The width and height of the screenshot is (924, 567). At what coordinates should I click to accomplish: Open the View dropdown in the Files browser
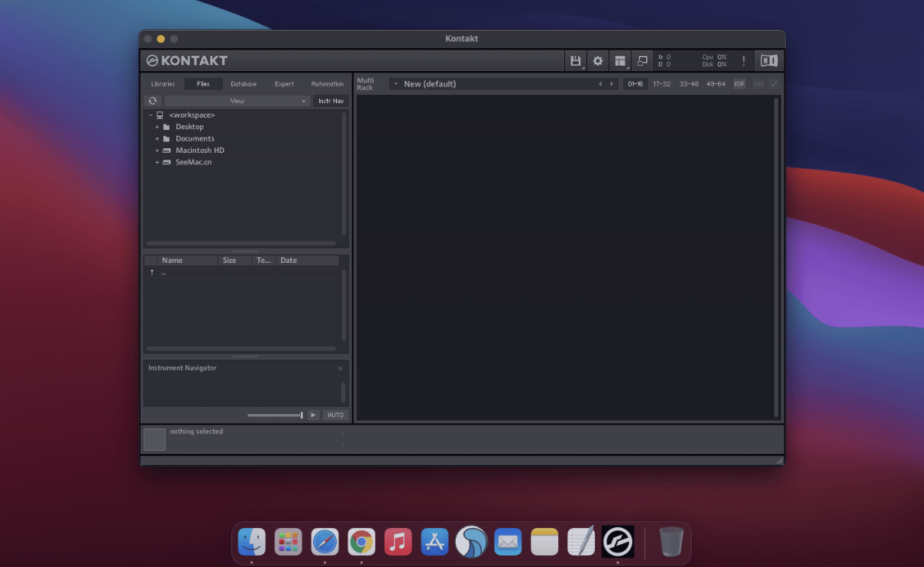pos(237,100)
